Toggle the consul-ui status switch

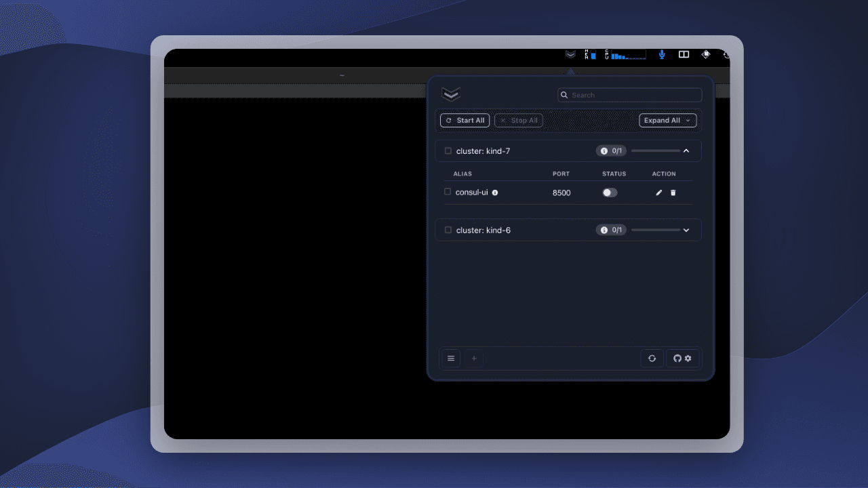(609, 192)
